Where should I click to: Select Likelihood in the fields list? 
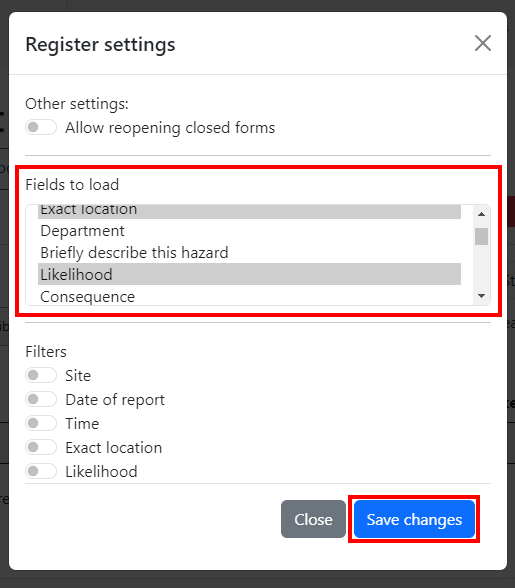pyautogui.click(x=249, y=274)
